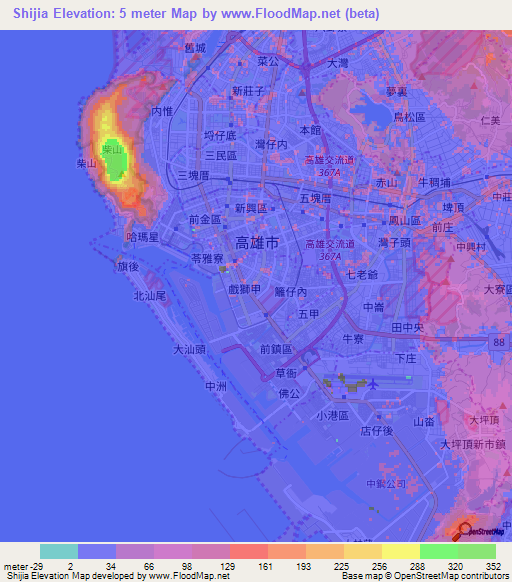This screenshot has width=512, height=582.
Task: Click the 大汕頭 label
Action: (x=189, y=349)
